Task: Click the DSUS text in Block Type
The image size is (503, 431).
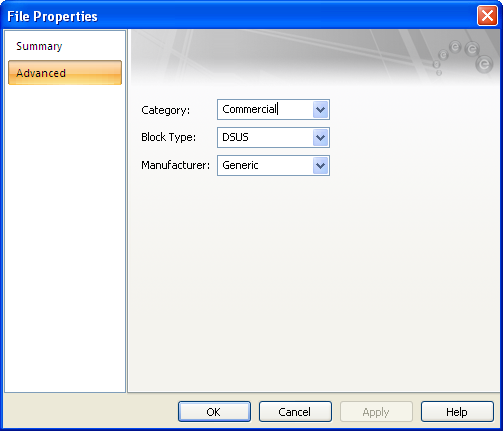Action: pyautogui.click(x=235, y=137)
